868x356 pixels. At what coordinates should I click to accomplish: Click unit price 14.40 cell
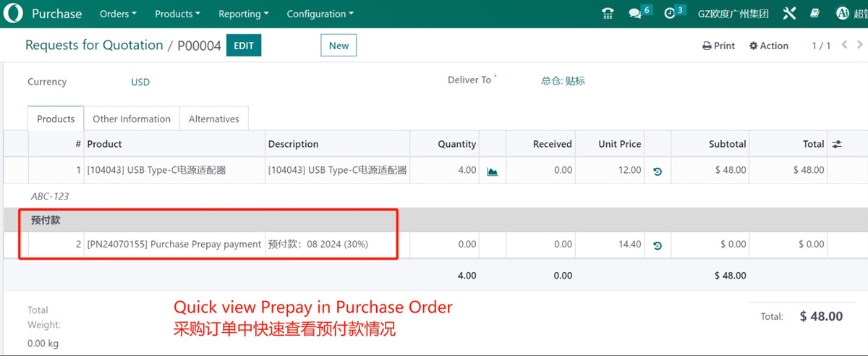click(x=610, y=245)
